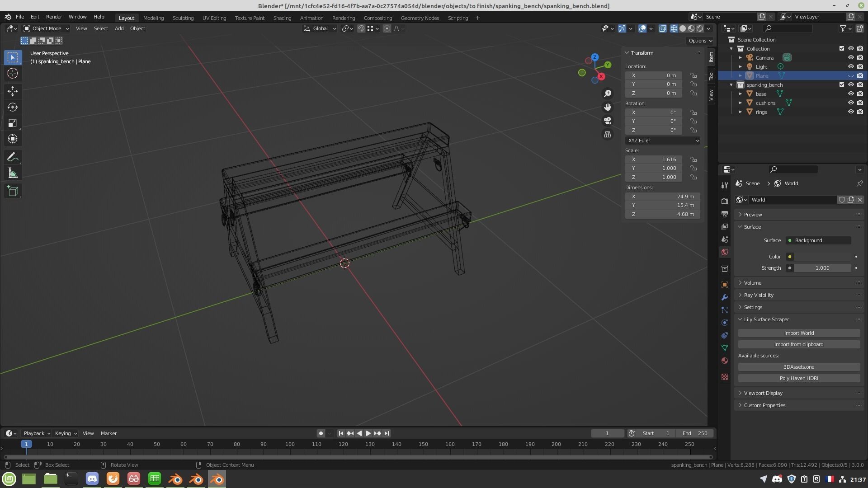Switch to rendered viewport shading
This screenshot has height=488, width=868.
[700, 28]
